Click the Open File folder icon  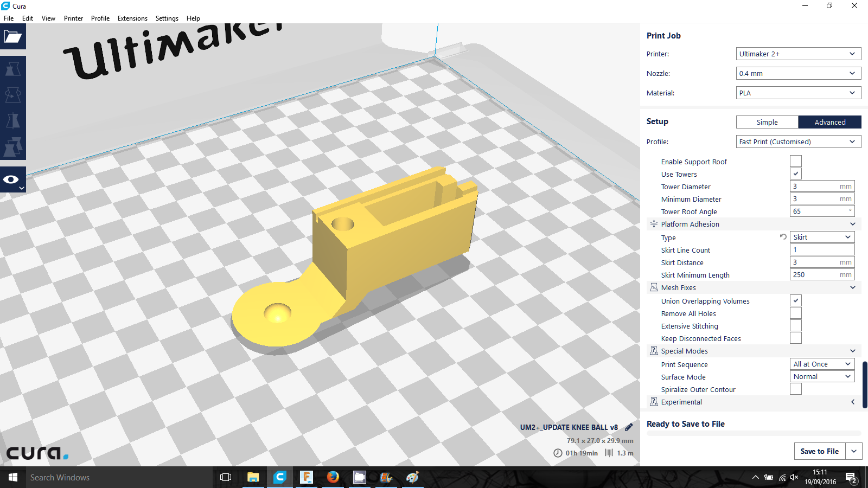[12, 37]
